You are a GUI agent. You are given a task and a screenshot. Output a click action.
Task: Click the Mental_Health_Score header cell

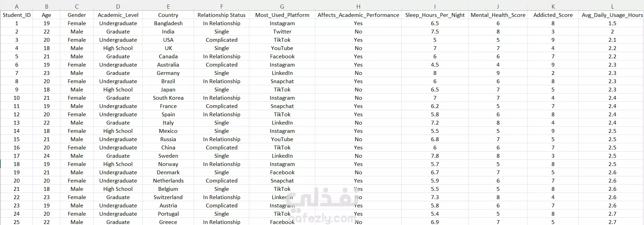click(x=498, y=15)
